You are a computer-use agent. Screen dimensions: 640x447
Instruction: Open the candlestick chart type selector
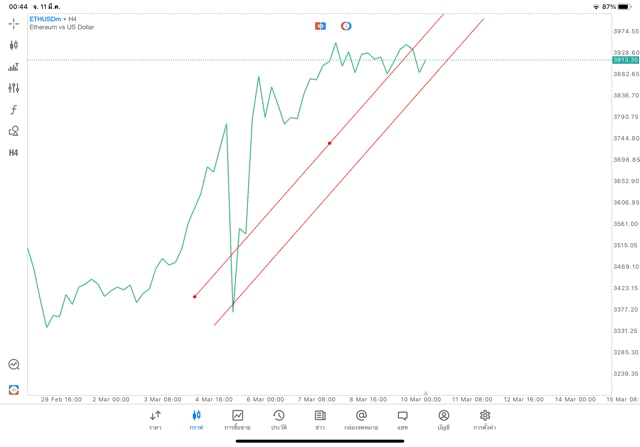[14, 45]
